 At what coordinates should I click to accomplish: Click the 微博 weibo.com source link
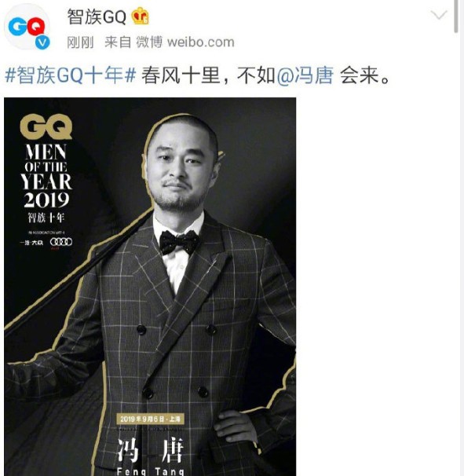[185, 42]
